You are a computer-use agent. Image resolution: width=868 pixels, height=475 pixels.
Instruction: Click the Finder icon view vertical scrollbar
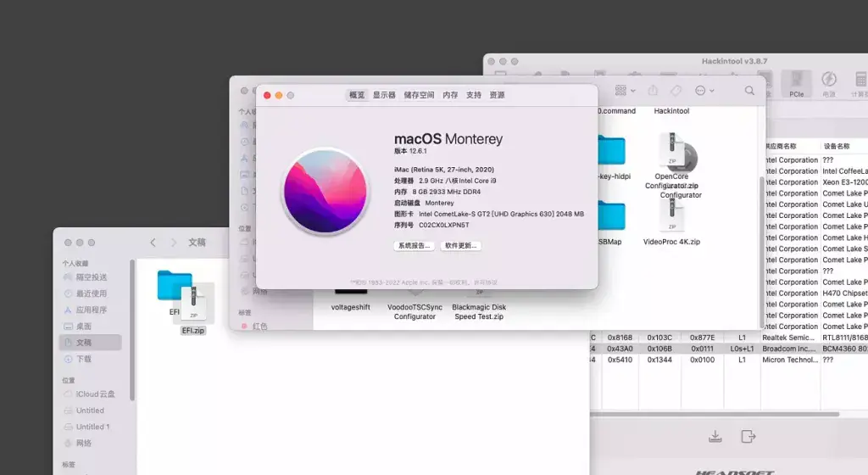[x=762, y=252]
